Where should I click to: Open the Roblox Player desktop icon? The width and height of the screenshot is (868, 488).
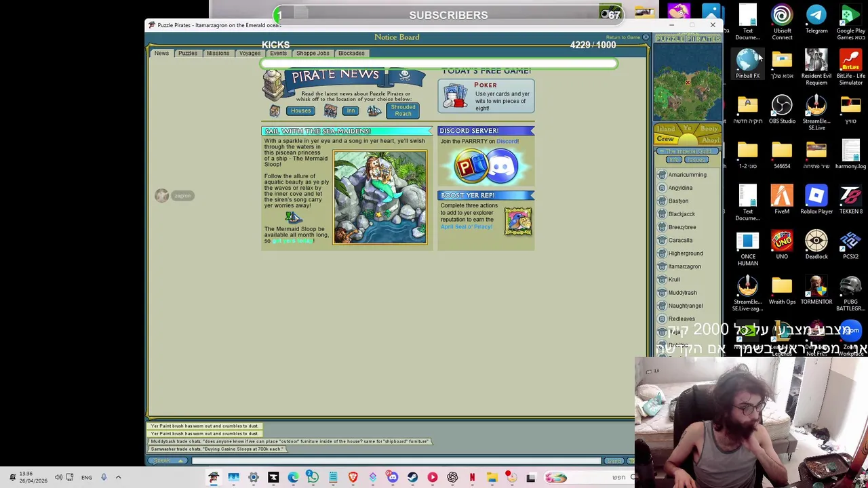(x=816, y=199)
